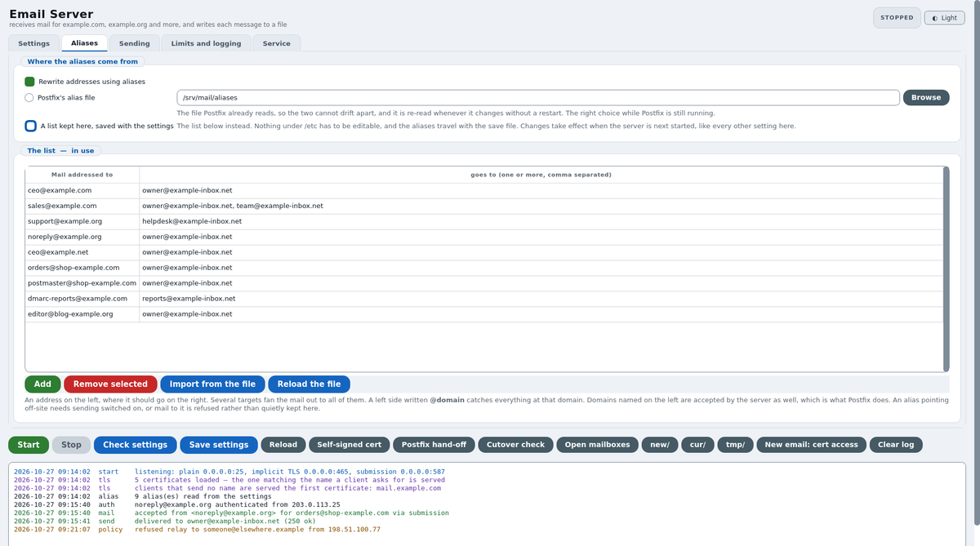Image resolution: width=980 pixels, height=546 pixels.
Task: Select the noreply@example.org alias cell
Action: [x=82, y=237]
